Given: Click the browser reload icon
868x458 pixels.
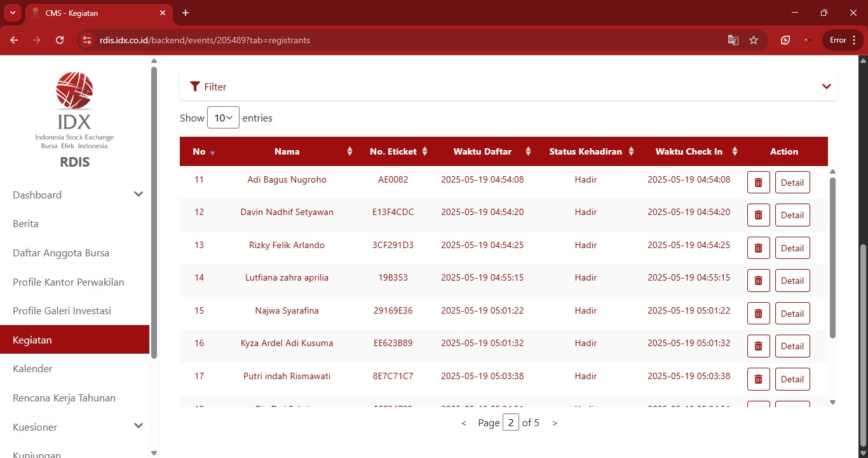Looking at the screenshot, I should pyautogui.click(x=60, y=40).
